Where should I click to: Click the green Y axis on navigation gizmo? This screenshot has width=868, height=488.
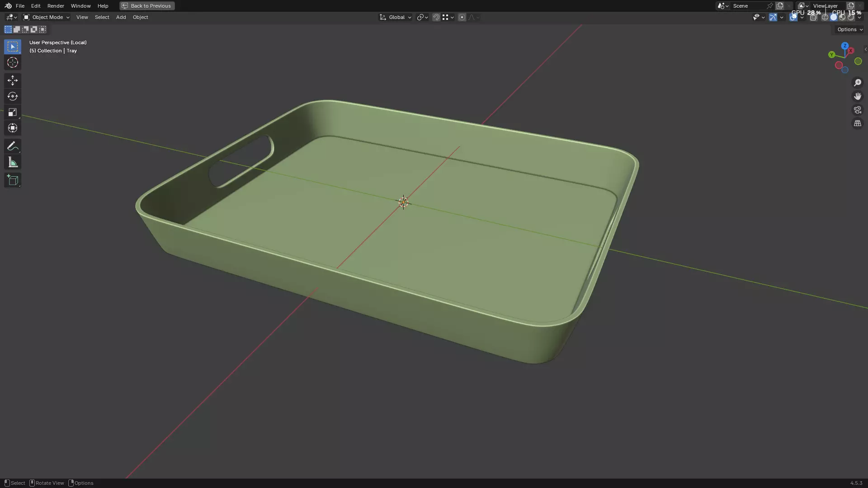tap(831, 55)
